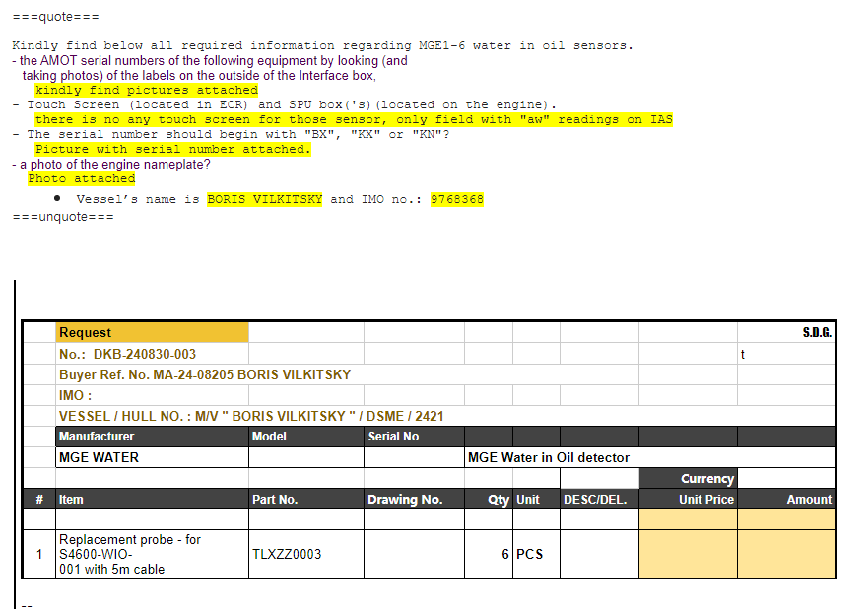868x609 pixels.
Task: Click the highlighted IMO number 9768368
Action: tap(457, 199)
